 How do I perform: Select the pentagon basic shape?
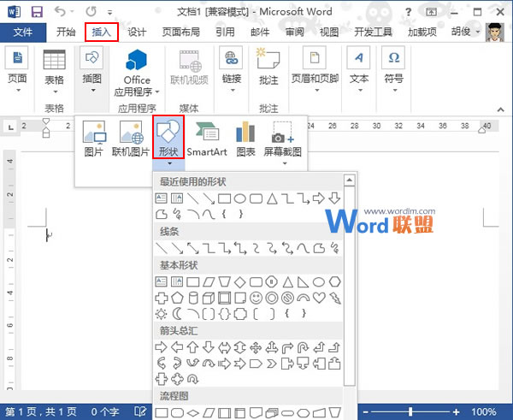177,298
